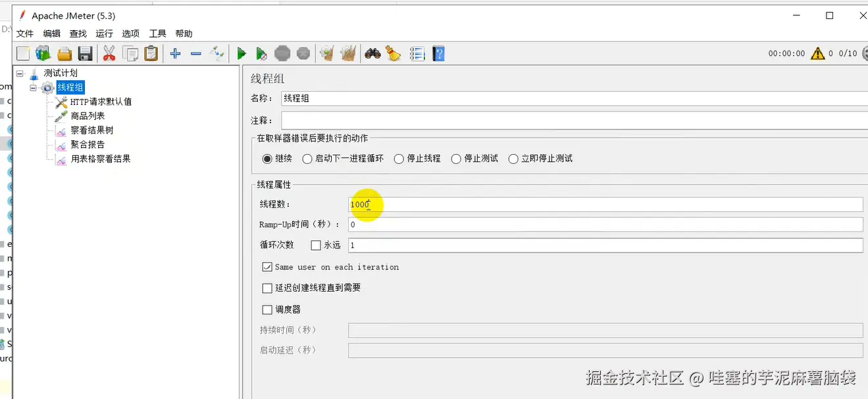The width and height of the screenshot is (868, 399).
Task: Select 用表格察看结果 in the tree
Action: (101, 159)
